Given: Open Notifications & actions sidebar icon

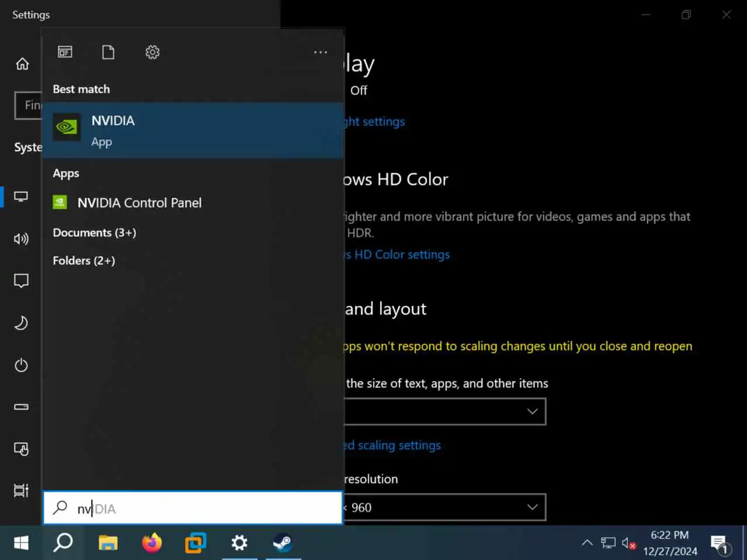Looking at the screenshot, I should pyautogui.click(x=21, y=281).
